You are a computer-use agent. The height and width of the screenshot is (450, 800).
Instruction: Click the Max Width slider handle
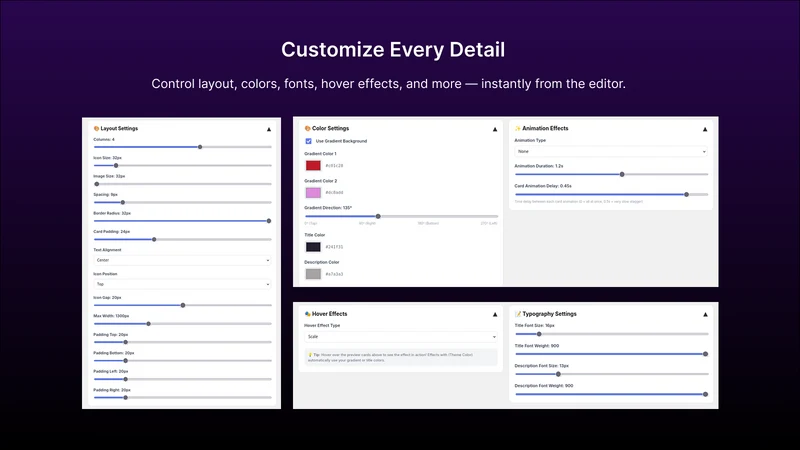(x=148, y=323)
